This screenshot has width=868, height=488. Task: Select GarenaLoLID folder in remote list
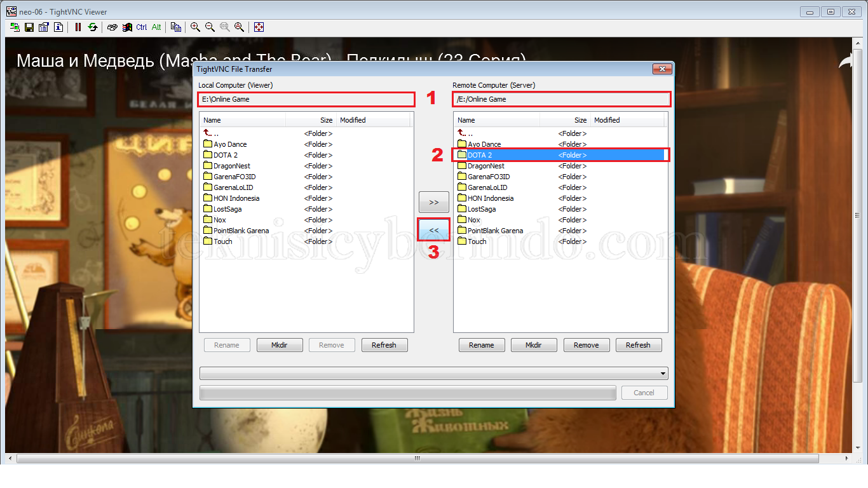[483, 187]
